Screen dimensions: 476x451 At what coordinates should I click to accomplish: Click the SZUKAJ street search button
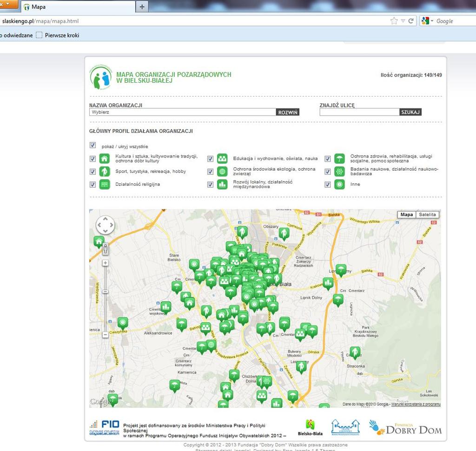pyautogui.click(x=410, y=112)
